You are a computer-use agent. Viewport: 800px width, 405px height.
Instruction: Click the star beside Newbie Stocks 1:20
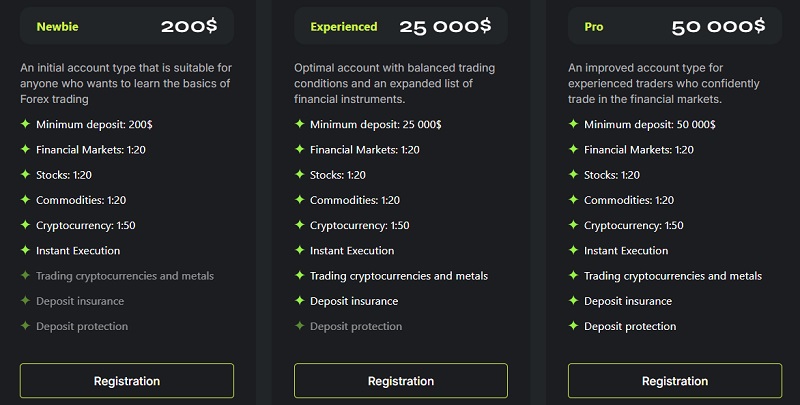click(x=25, y=174)
